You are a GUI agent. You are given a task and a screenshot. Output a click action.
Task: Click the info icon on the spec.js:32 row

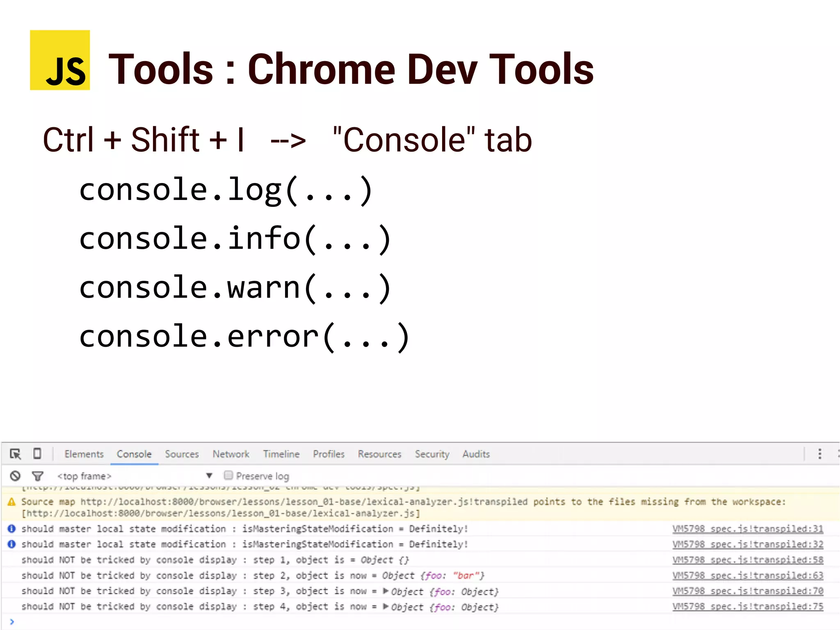point(11,545)
